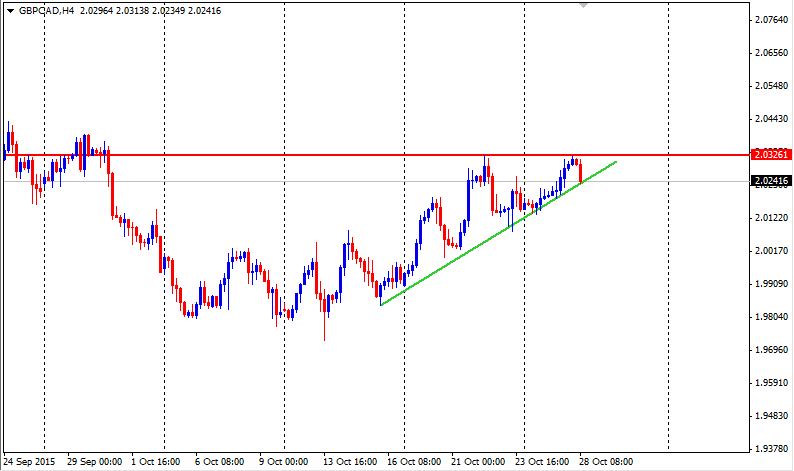The image size is (794, 471).
Task: Click price level 1.95910 on the scale
Action: (x=771, y=382)
